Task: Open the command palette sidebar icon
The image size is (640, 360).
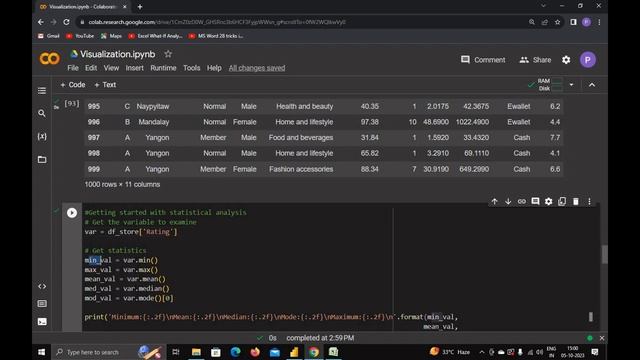Action: (42, 304)
